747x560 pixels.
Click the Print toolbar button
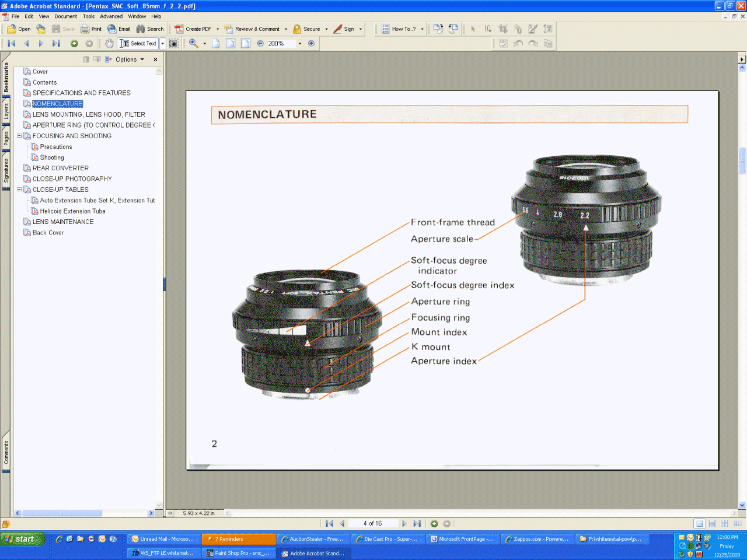click(91, 29)
